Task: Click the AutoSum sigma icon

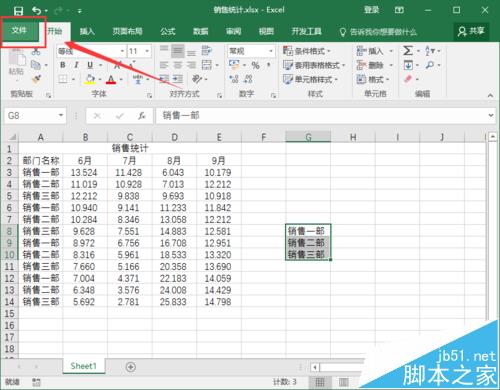Action: (x=408, y=51)
